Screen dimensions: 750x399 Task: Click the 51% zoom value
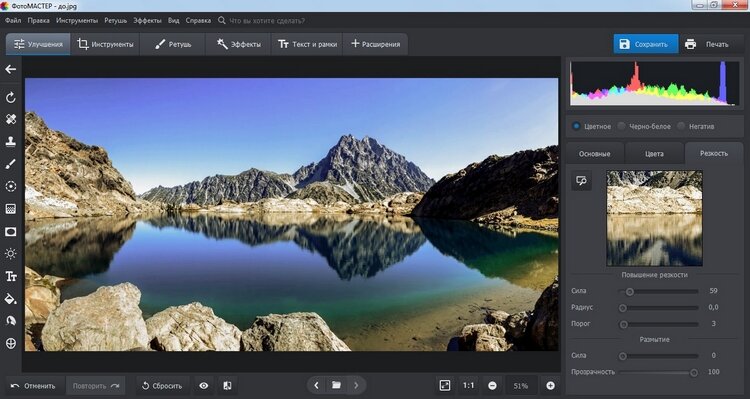click(x=520, y=386)
